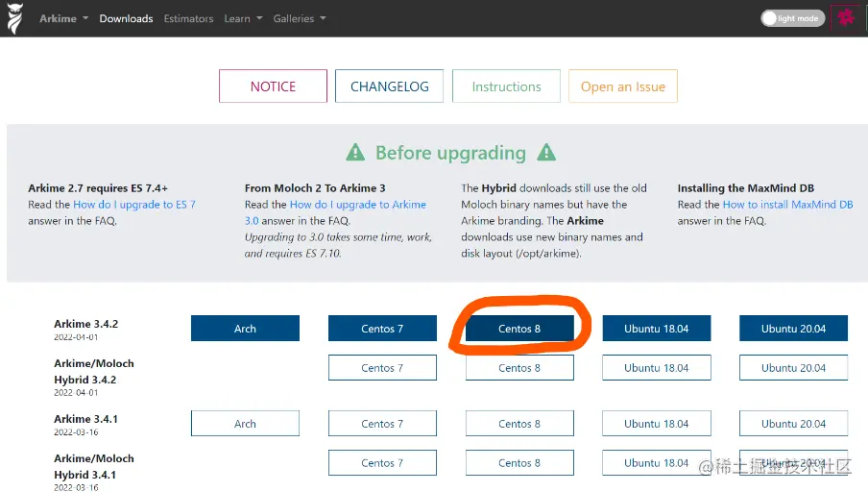Viewport: 868px width, 492px height.
Task: Click the Arkime 3.4.1 version label
Action: 85,419
